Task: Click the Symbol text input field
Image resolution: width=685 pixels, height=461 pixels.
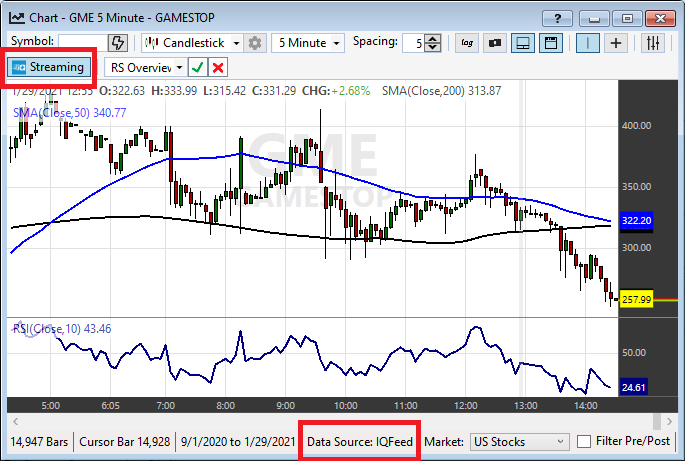Action: pos(83,43)
